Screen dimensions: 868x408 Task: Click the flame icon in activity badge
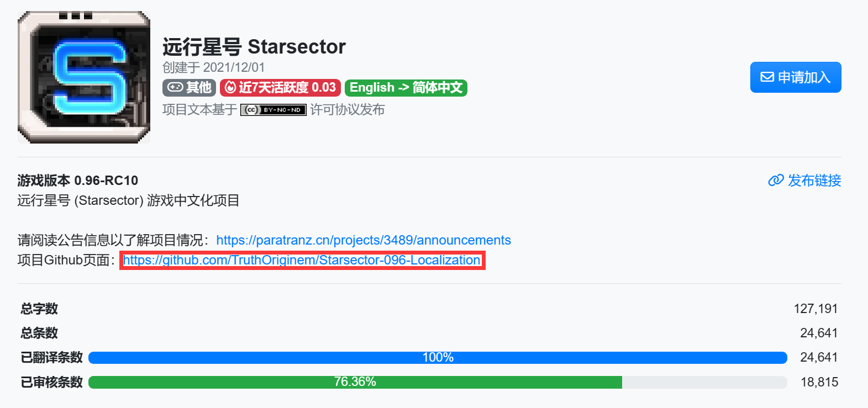click(x=230, y=88)
